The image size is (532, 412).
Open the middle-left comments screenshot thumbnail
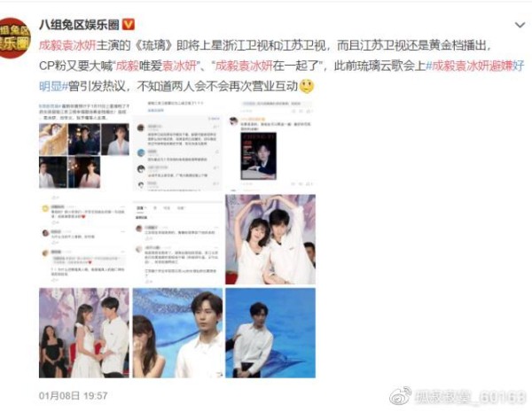[x=84, y=239]
